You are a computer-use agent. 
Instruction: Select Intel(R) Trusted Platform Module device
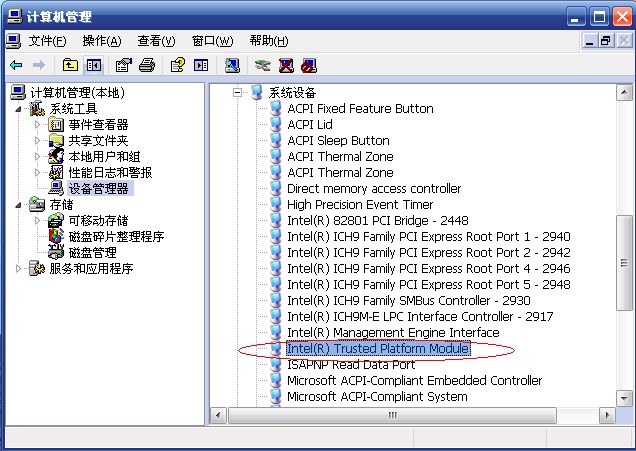tap(378, 348)
